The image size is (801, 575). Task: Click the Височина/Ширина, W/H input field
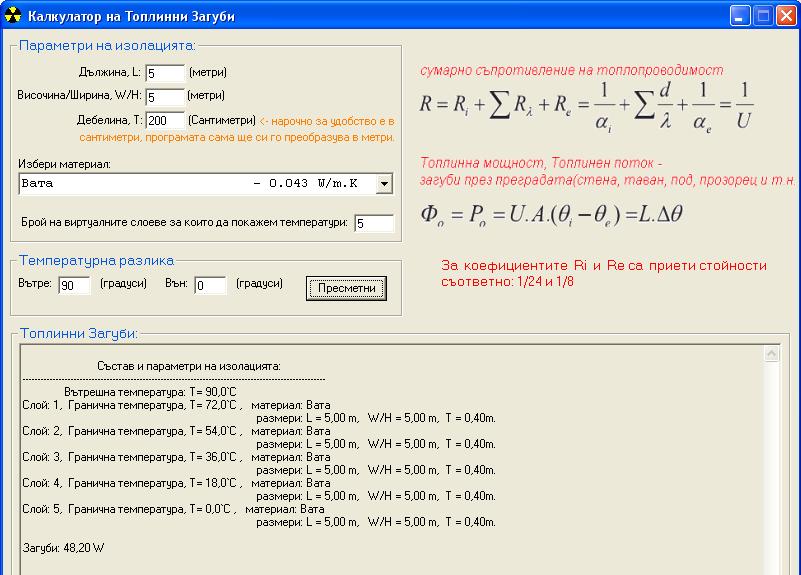pos(165,97)
